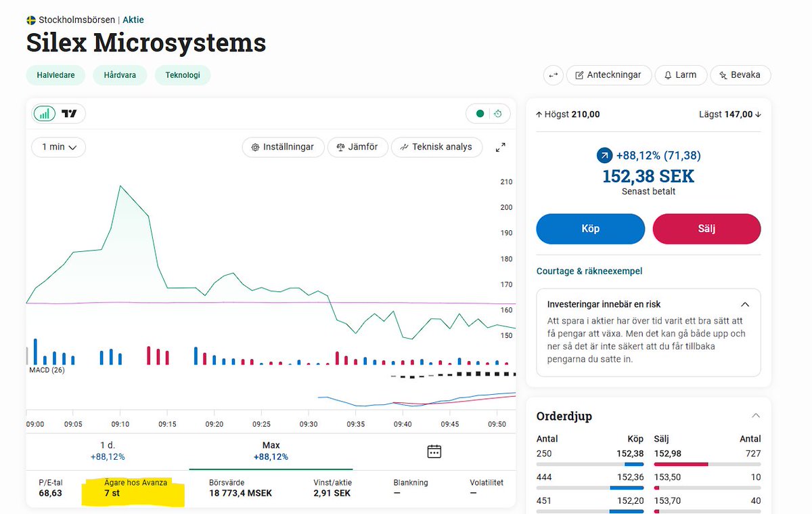Click the red Sälj button

click(x=706, y=229)
